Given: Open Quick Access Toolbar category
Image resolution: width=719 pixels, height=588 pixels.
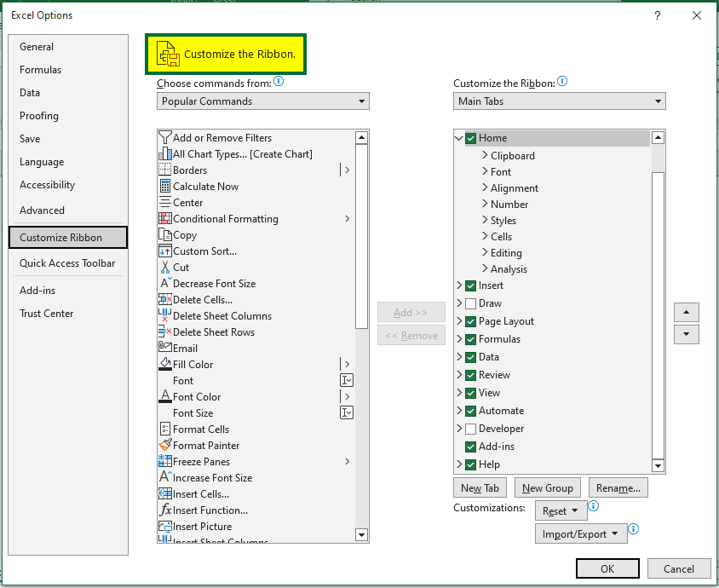Looking at the screenshot, I should click(67, 263).
